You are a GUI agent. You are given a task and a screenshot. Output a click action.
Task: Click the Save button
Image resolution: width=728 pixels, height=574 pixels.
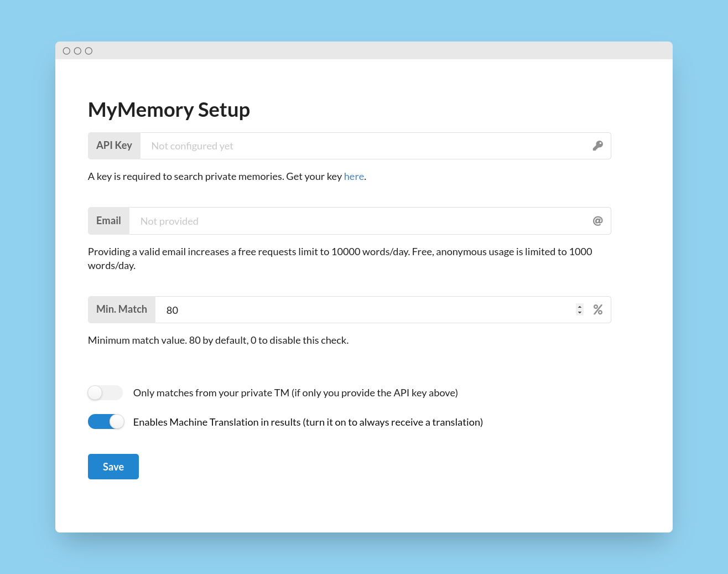(x=113, y=467)
